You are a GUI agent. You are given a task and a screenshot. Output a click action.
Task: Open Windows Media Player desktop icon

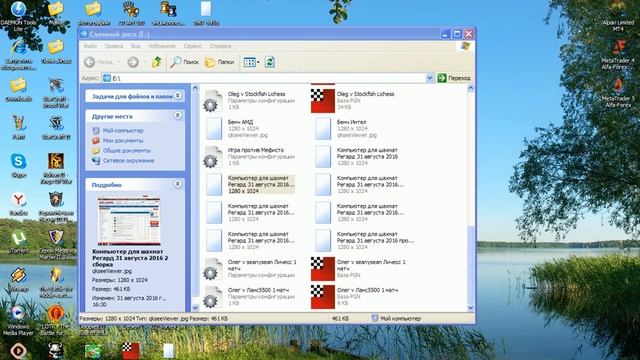(18, 320)
